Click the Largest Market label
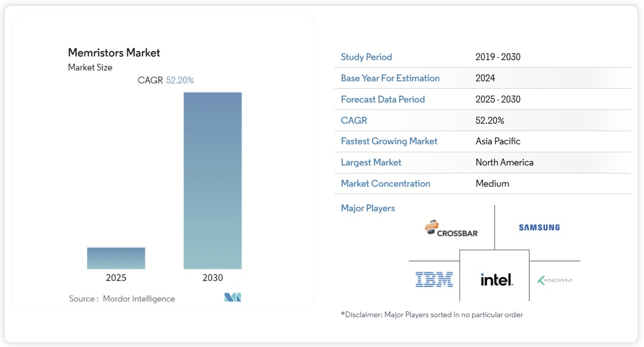Screen dimensions: 644x347 (x=371, y=162)
